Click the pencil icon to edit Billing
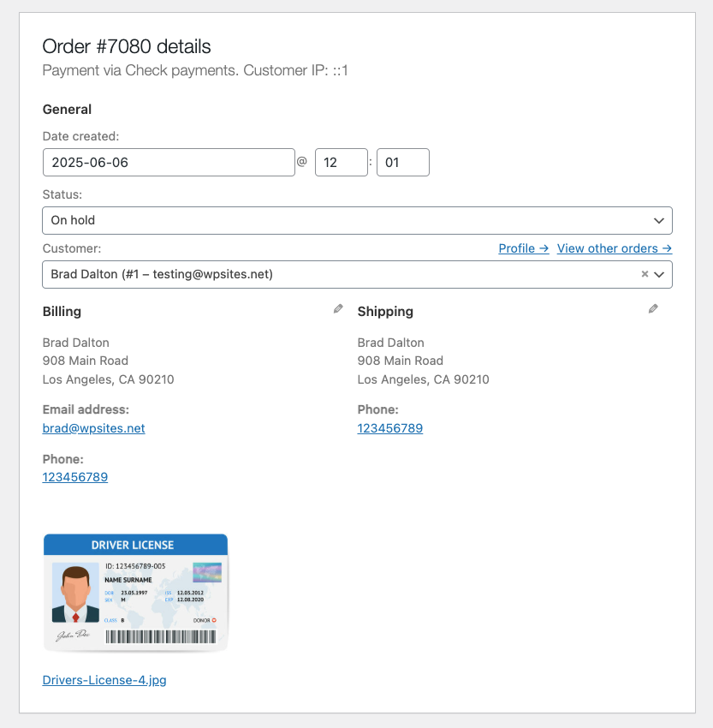Image resolution: width=713 pixels, height=728 pixels. (x=338, y=309)
